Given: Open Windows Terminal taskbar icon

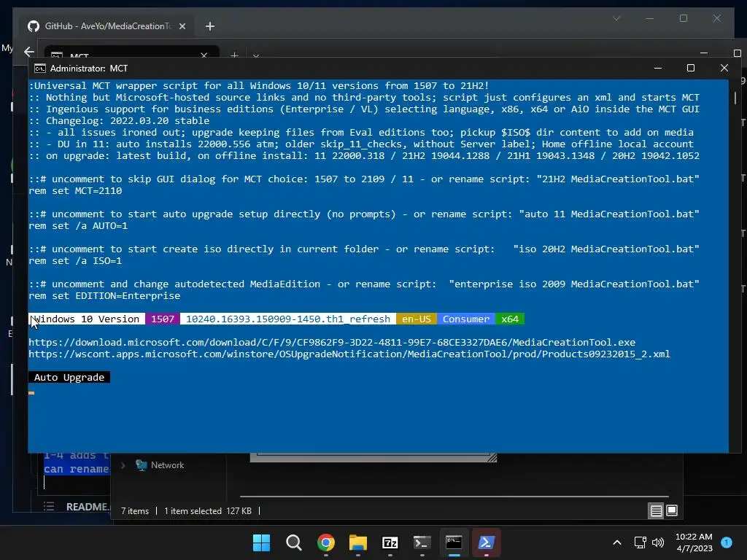Looking at the screenshot, I should pos(422,542).
